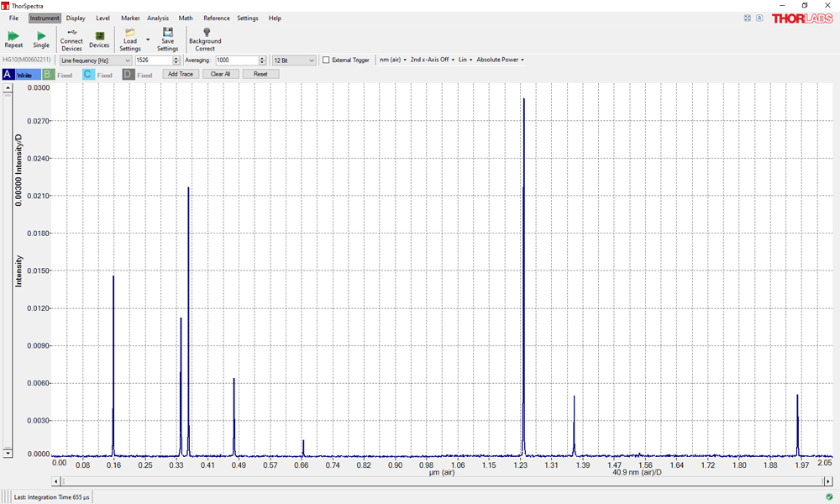Open the Marker menu
840x504 pixels.
coord(130,18)
